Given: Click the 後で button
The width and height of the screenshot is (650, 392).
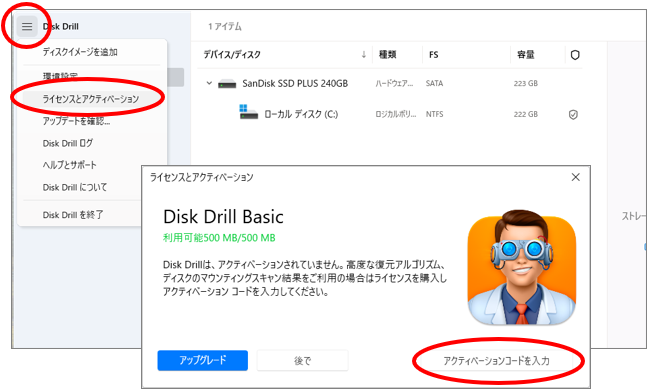Looking at the screenshot, I should 302,361.
